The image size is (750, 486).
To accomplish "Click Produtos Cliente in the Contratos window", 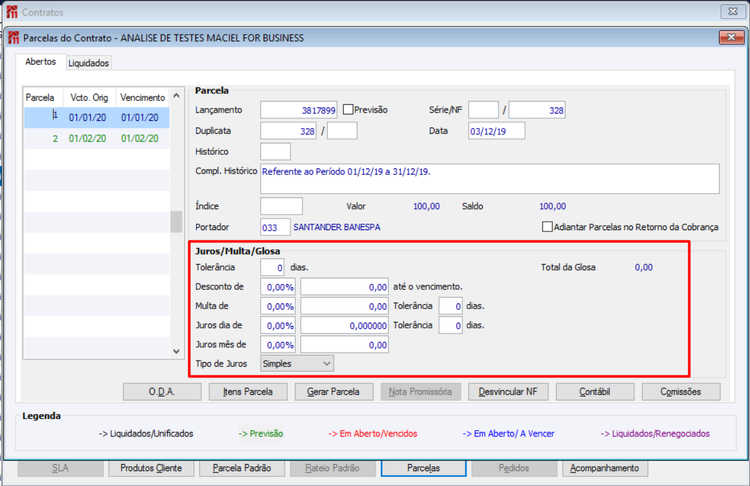I will (151, 468).
